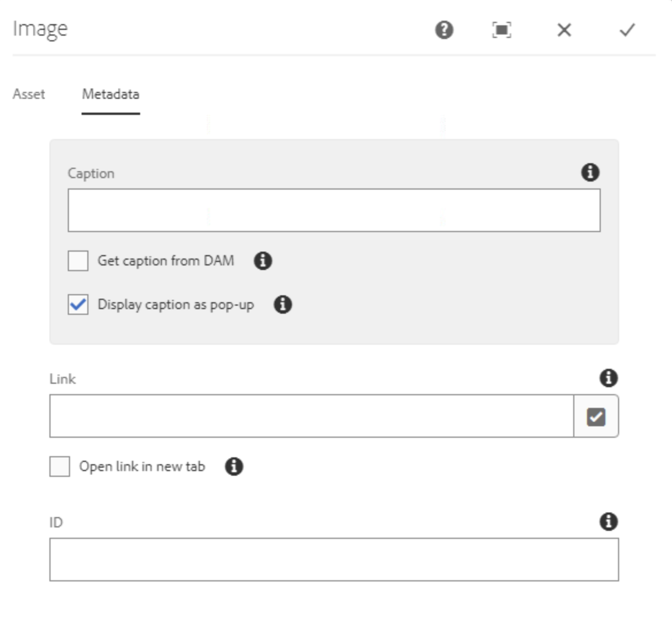The height and width of the screenshot is (640, 672).
Task: Click info icon beside Open link in new tab
Action: click(x=234, y=466)
